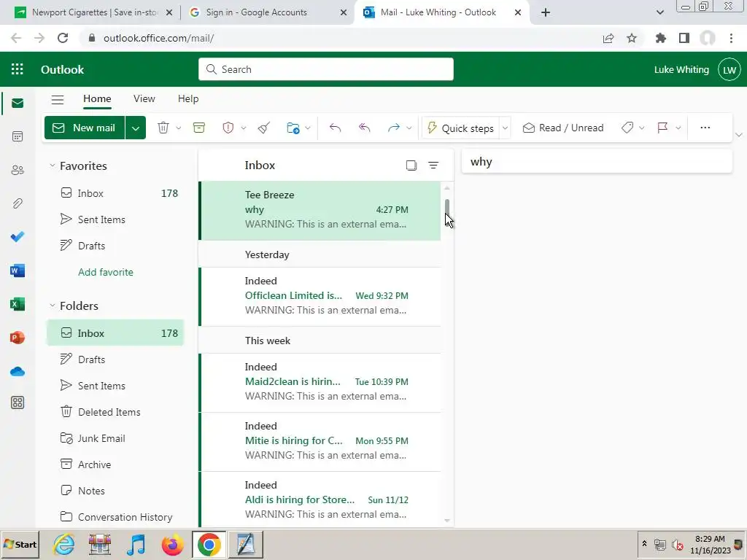
Task: Open the Filter menu in message list
Action: click(433, 166)
